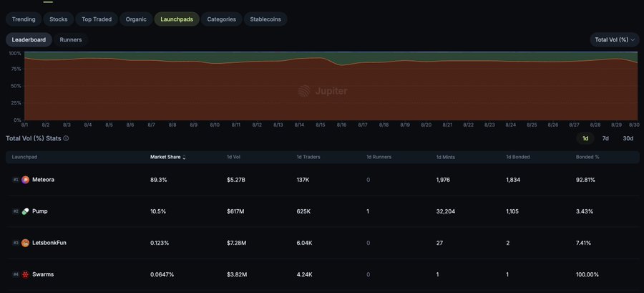This screenshot has height=293, width=644.
Task: Click the 1,834 bonded value
Action: (x=512, y=180)
